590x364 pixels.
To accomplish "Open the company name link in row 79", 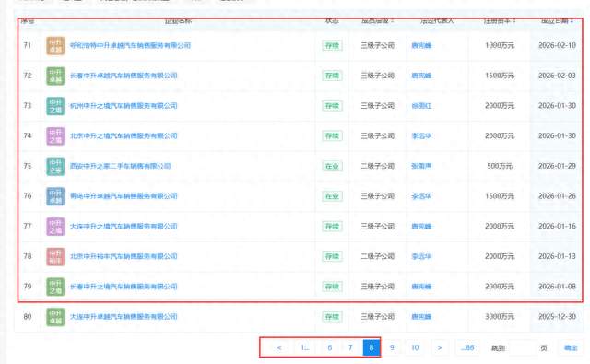I will (x=124, y=287).
